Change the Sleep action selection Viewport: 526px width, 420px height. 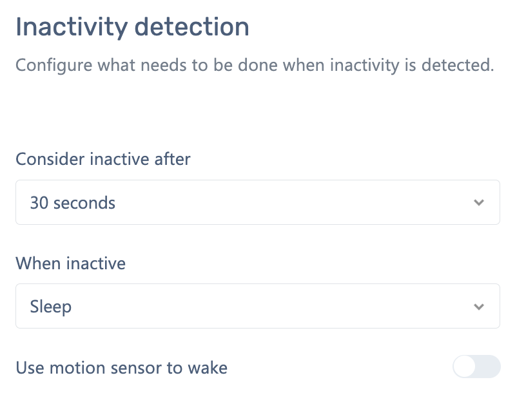pos(257,307)
